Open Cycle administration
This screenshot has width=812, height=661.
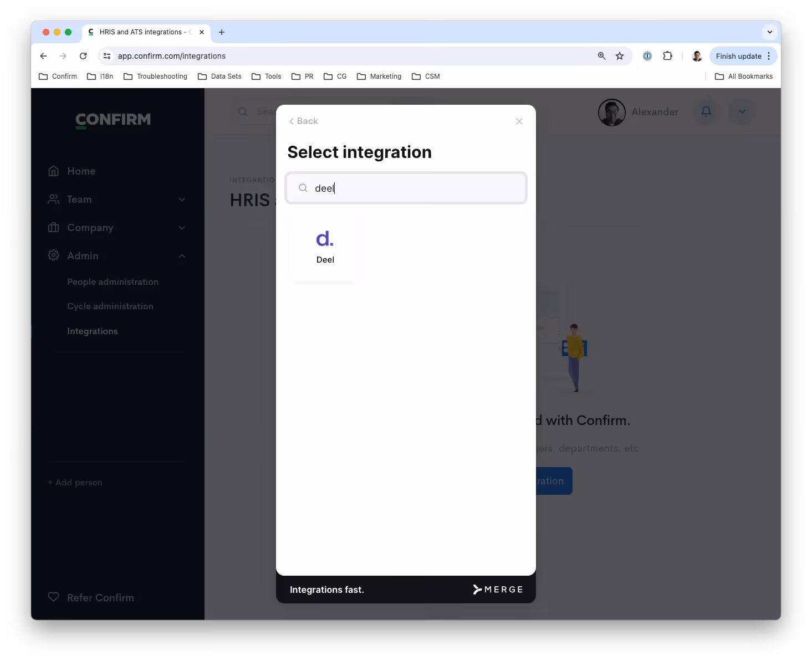pos(110,306)
